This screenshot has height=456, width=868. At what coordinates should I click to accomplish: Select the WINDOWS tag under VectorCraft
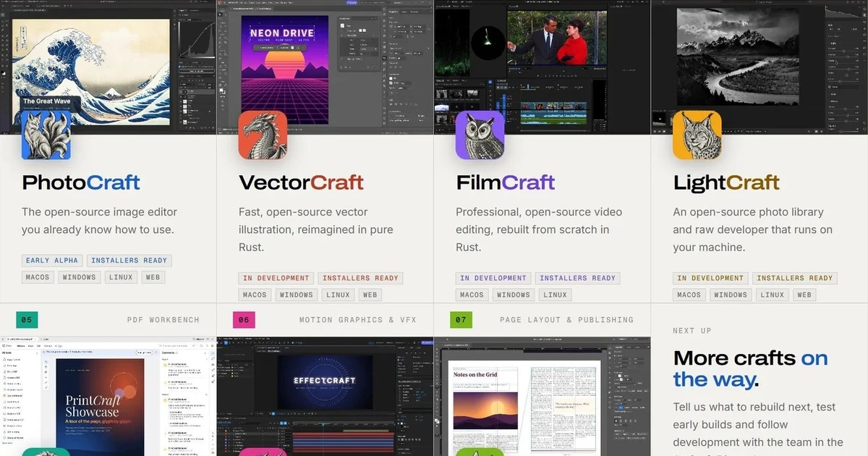tap(297, 295)
